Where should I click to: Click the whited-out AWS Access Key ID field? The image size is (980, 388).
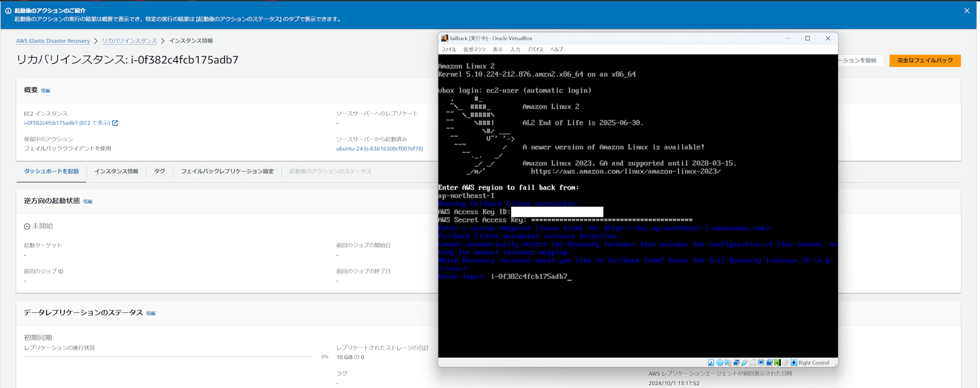[557, 212]
